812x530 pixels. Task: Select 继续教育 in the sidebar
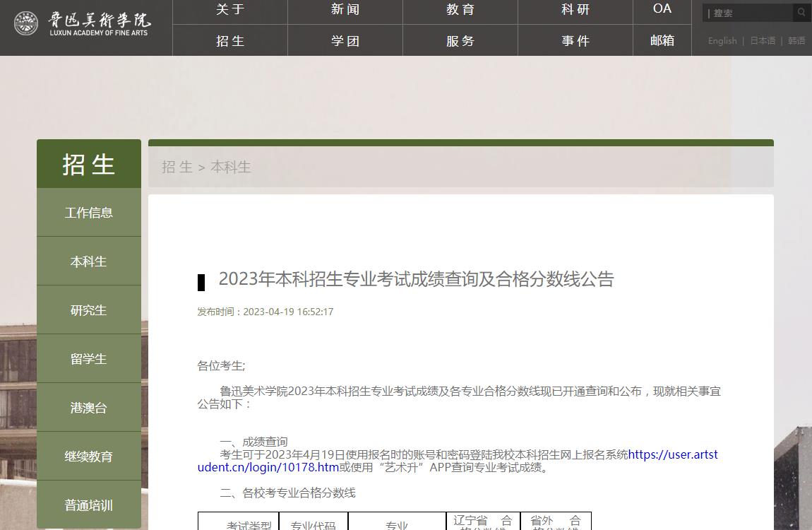(x=88, y=457)
